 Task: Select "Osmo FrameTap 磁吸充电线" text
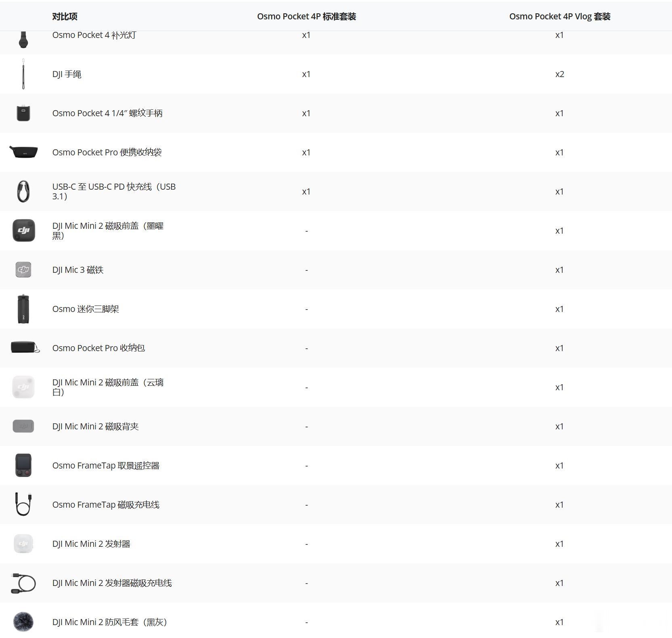[106, 505]
